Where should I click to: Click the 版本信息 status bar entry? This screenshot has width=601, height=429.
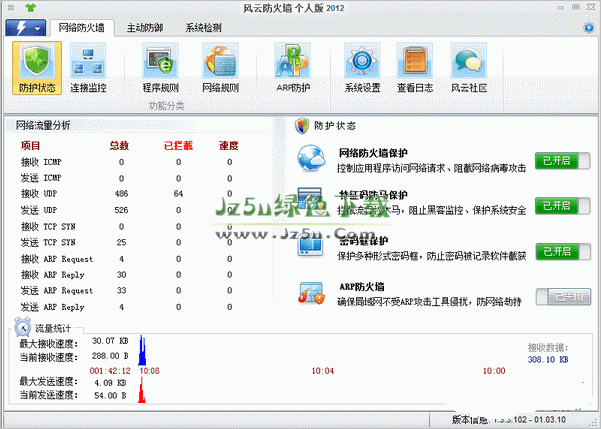509,420
